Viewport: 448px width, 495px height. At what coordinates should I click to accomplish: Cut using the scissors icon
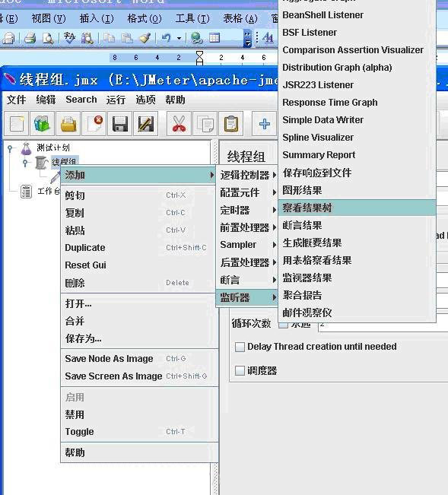coord(179,124)
